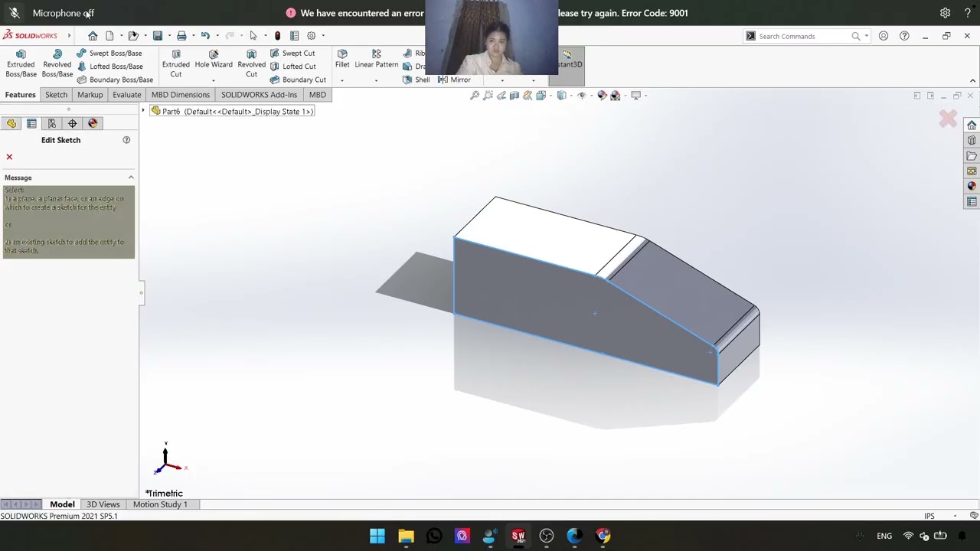980x551 pixels.
Task: Open Appearances task pane tab on right
Action: [972, 186]
